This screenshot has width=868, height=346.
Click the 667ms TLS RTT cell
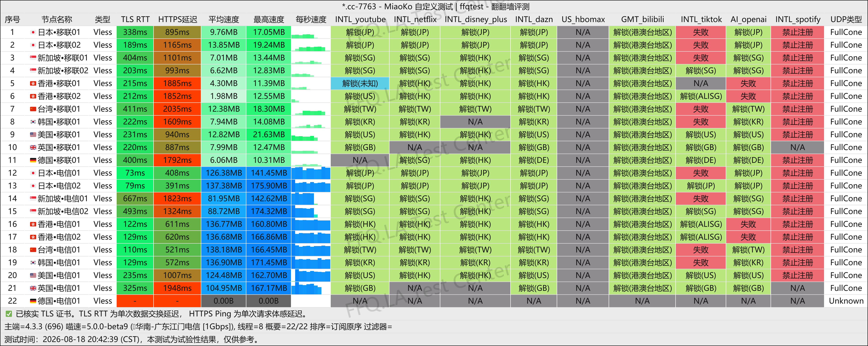(135, 199)
